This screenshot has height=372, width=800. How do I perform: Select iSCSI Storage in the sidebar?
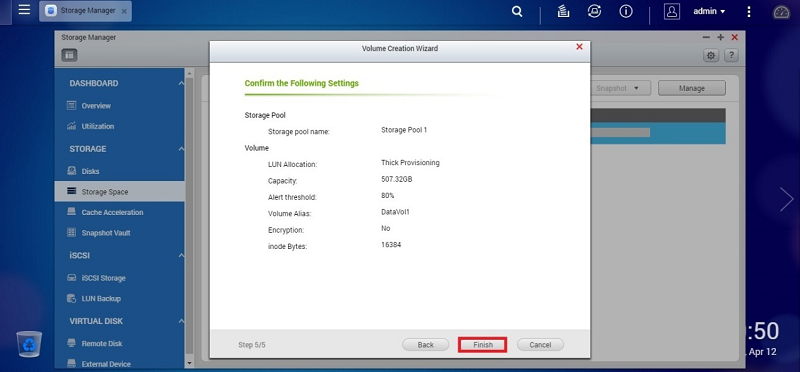pos(103,278)
